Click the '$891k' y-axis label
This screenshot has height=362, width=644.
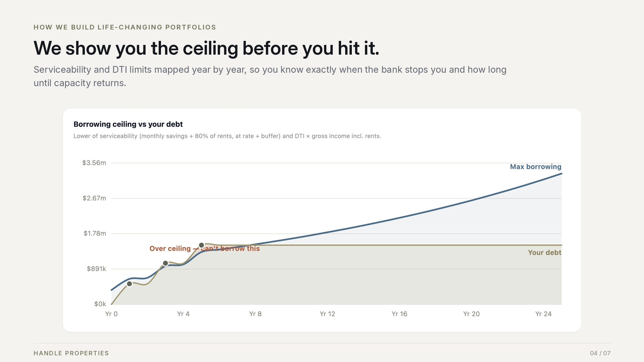pyautogui.click(x=96, y=269)
